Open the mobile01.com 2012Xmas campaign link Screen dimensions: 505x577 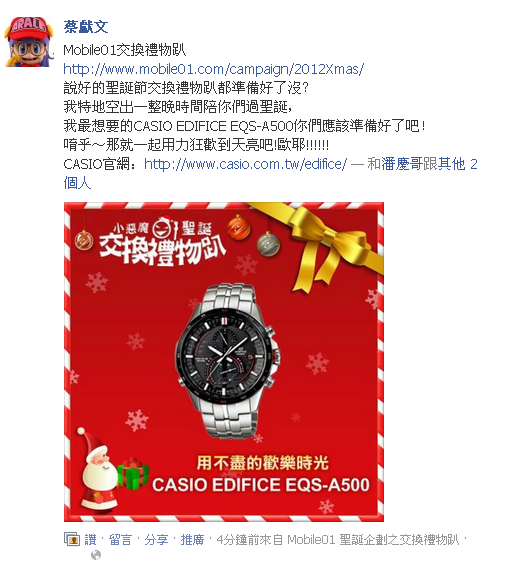[x=214, y=69]
